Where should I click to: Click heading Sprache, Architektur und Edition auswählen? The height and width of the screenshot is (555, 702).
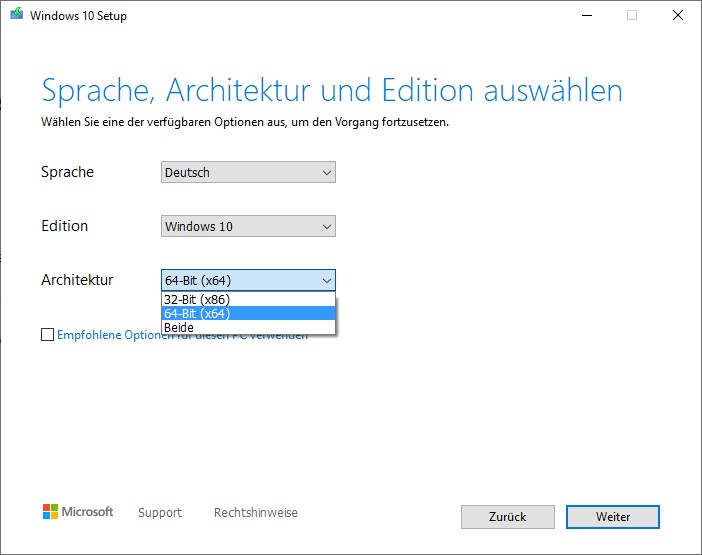[x=332, y=91]
